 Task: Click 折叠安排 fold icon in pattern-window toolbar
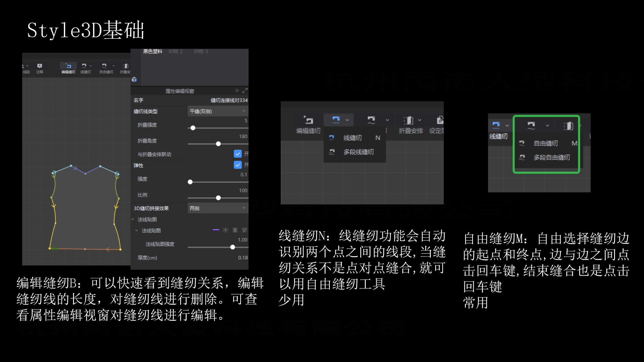125,66
